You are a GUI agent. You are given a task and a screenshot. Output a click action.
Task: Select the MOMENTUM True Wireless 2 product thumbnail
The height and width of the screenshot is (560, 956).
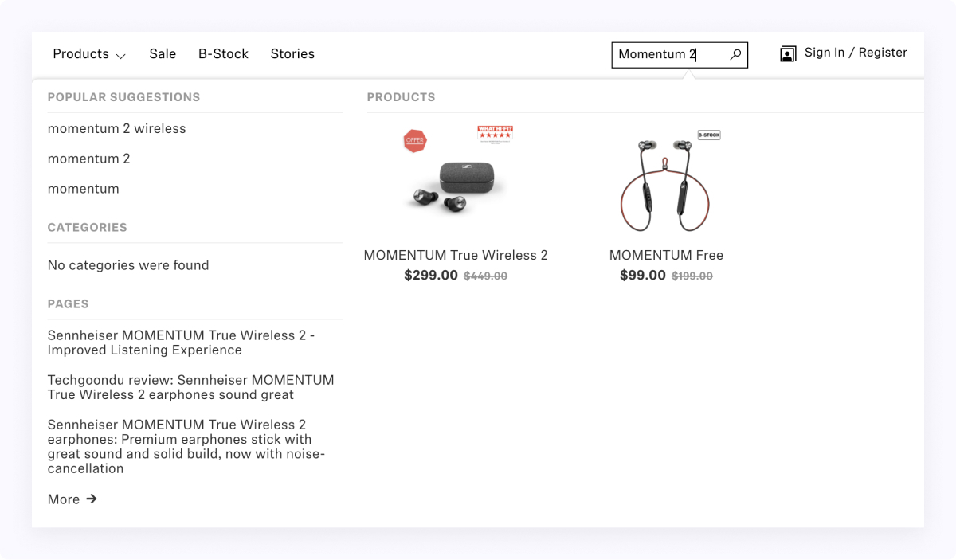coord(466,185)
